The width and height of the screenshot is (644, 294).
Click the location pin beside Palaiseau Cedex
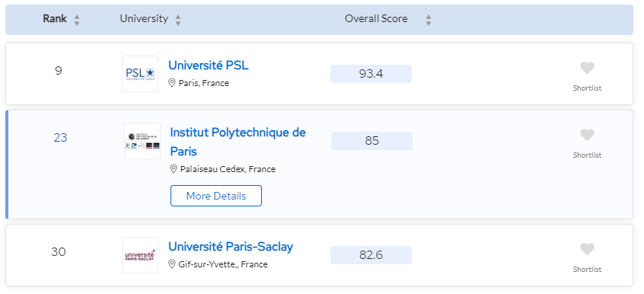pyautogui.click(x=174, y=169)
